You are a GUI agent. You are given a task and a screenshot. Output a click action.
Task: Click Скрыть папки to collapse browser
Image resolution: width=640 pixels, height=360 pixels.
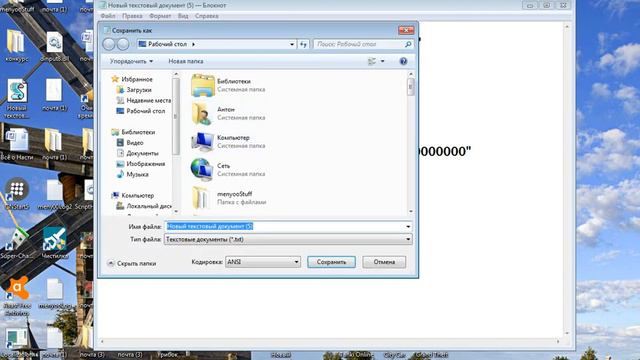(132, 264)
